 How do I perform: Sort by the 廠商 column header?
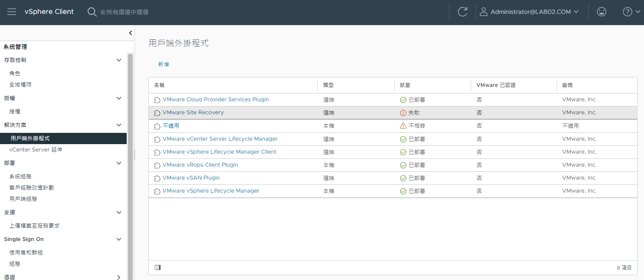(567, 85)
